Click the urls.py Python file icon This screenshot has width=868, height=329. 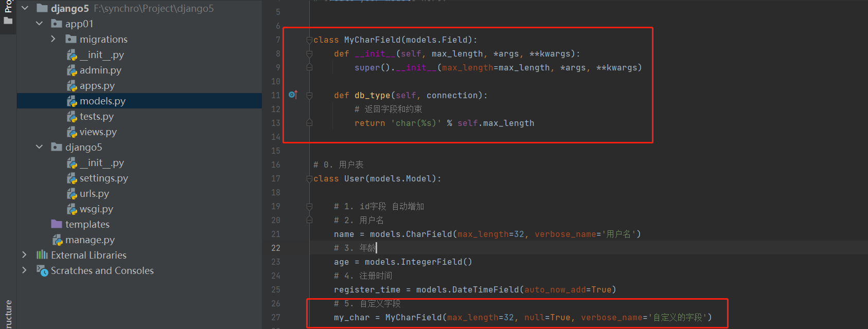[x=72, y=194]
